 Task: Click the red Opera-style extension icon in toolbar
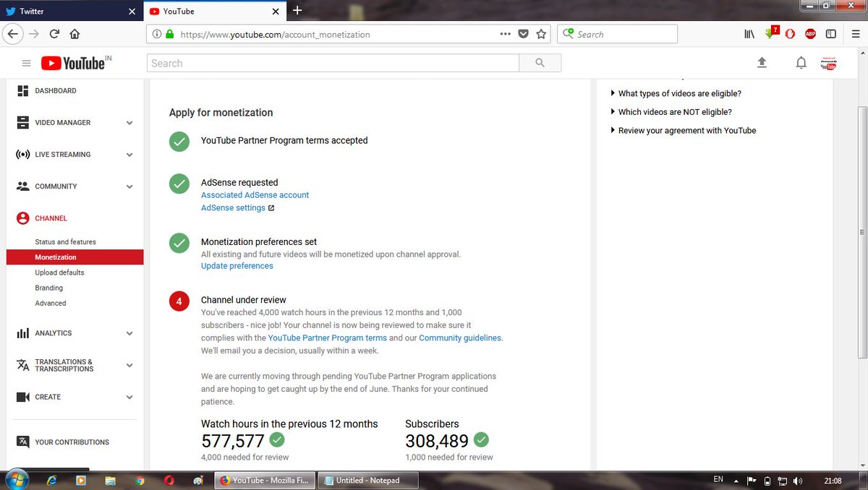[x=791, y=34]
